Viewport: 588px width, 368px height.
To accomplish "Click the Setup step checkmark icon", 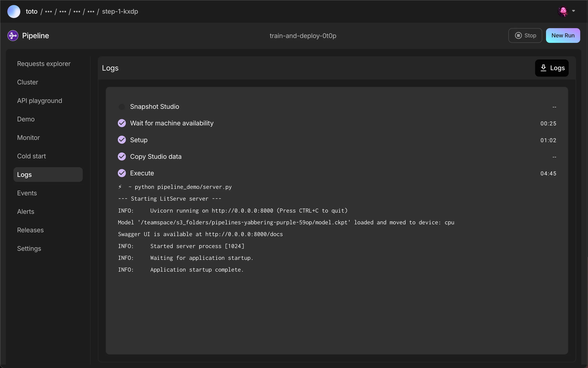I will (122, 140).
